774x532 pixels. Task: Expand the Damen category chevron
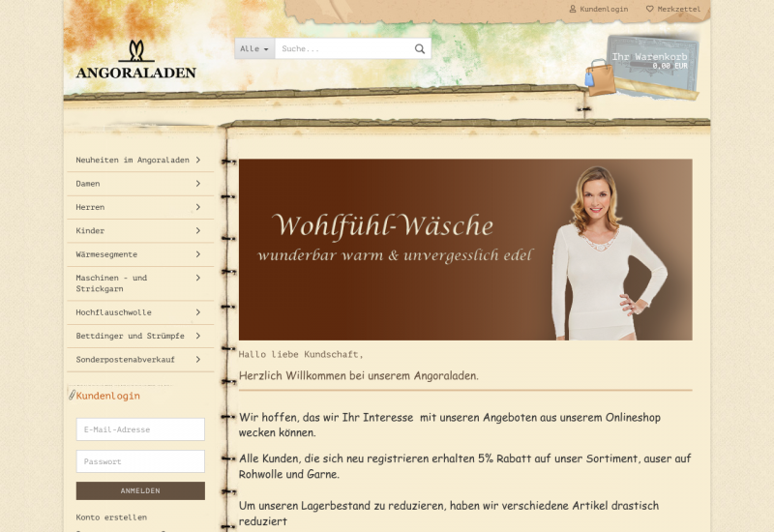197,183
